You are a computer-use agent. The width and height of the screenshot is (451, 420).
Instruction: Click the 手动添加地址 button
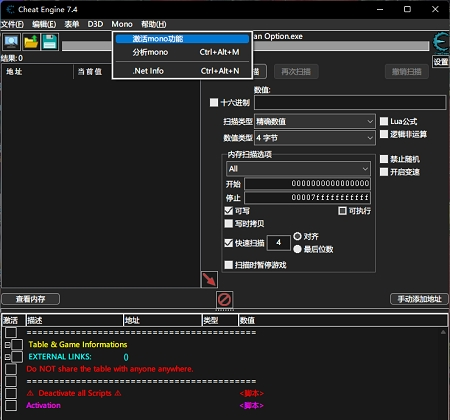pyautogui.click(x=419, y=299)
